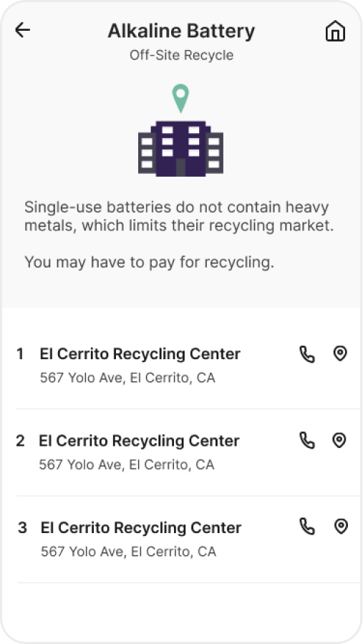Tap the 'You may have to pay' note
The image size is (363, 644).
point(149,262)
